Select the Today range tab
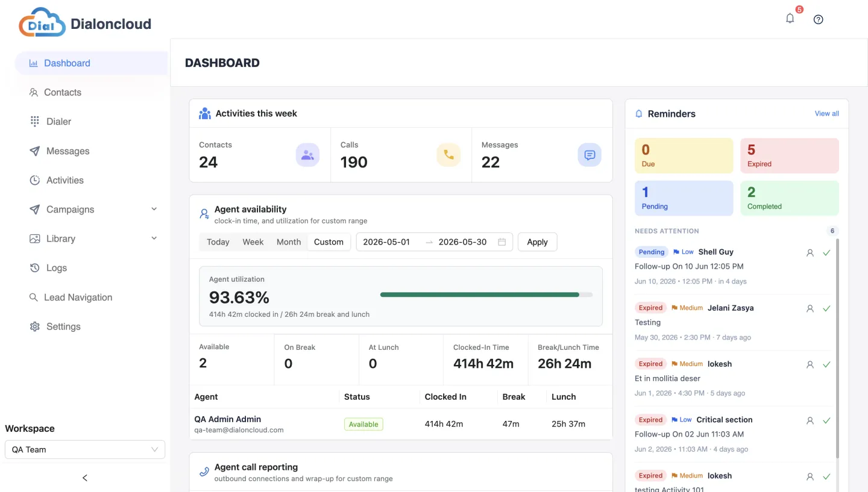This screenshot has height=492, width=868. [x=218, y=242]
